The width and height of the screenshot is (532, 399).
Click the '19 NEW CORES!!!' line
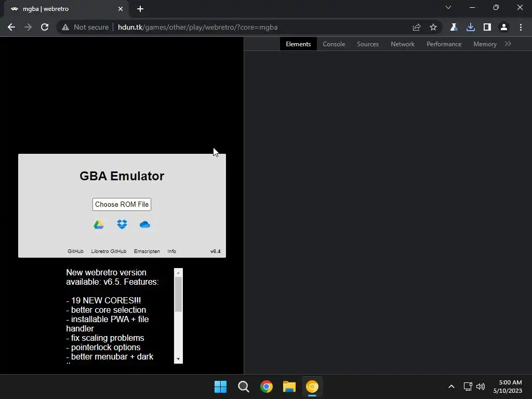point(103,301)
